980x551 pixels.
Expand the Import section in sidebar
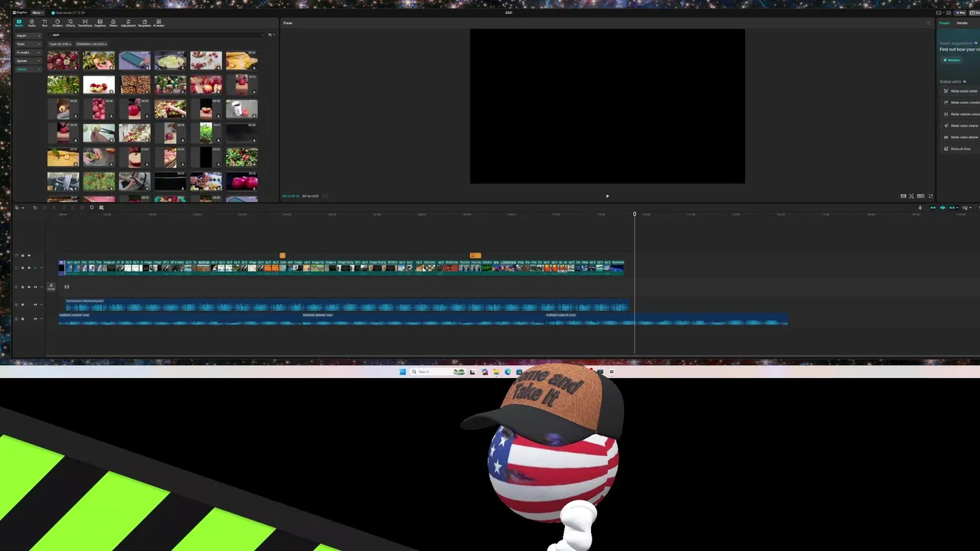[28, 36]
